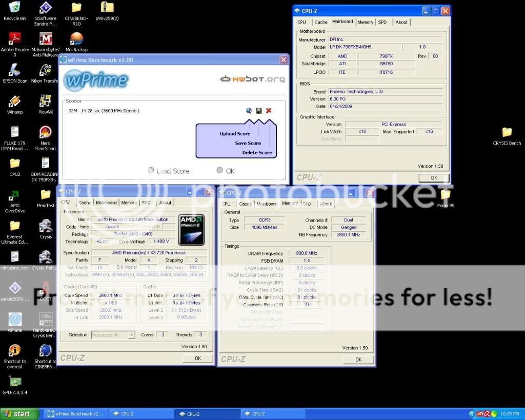
Task: Click Save Score in wPrime
Action: click(248, 143)
